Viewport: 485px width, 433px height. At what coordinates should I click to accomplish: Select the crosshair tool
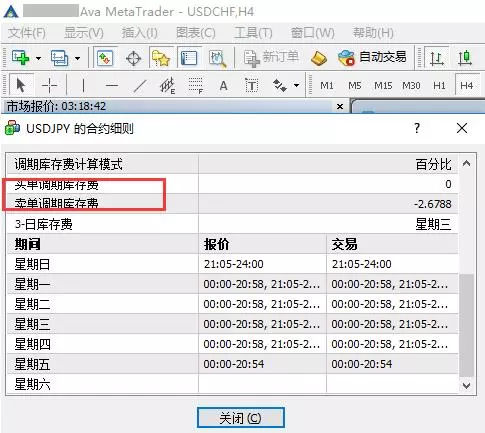49,86
